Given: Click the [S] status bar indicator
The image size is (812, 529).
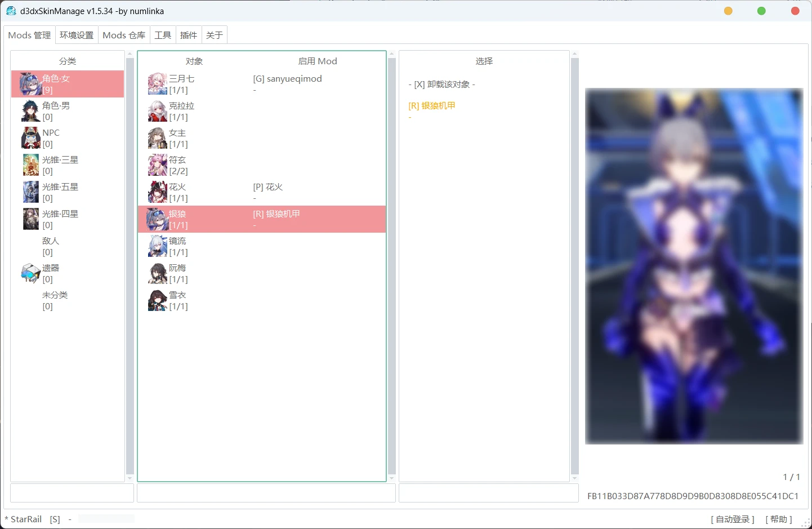Looking at the screenshot, I should (x=55, y=519).
